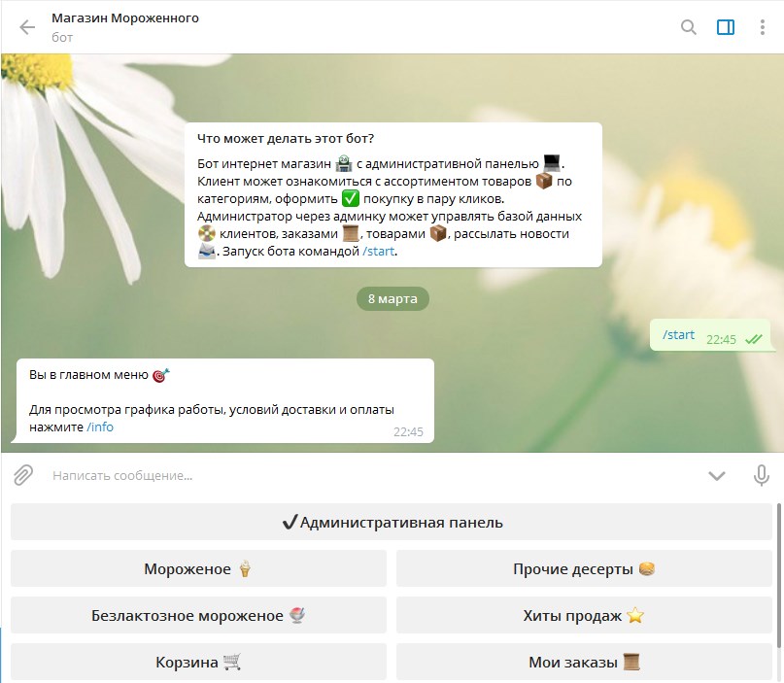Viewport: 784px width, 683px height.
Task: Open Мои заказы button
Action: coord(584,662)
